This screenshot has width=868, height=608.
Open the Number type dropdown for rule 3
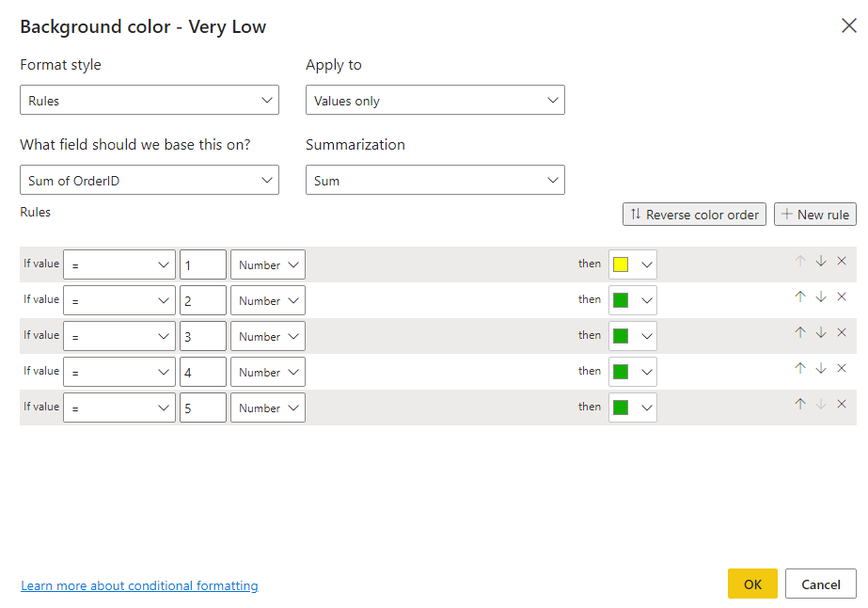tap(268, 336)
